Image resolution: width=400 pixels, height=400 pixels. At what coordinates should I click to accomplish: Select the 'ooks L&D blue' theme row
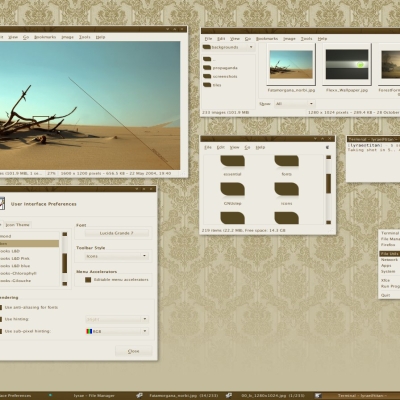(x=29, y=266)
